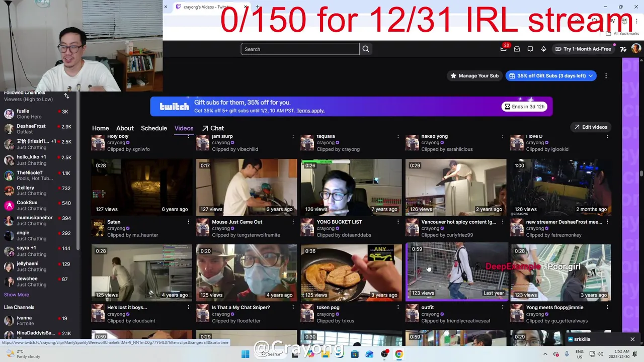This screenshot has width=644, height=362.
Task: Open the three-dot menu for Mouse Just Came Out
Action: [293, 222]
